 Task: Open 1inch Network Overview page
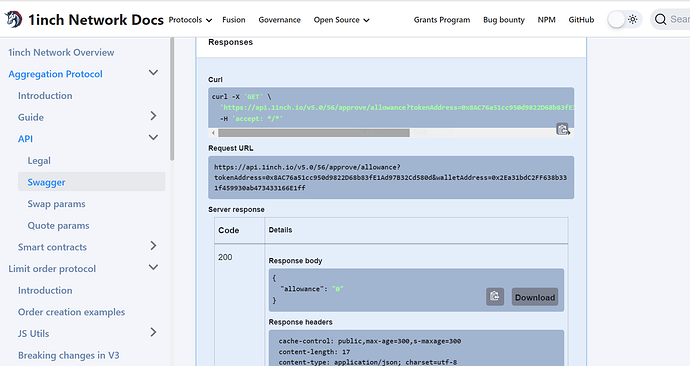pyautogui.click(x=61, y=52)
